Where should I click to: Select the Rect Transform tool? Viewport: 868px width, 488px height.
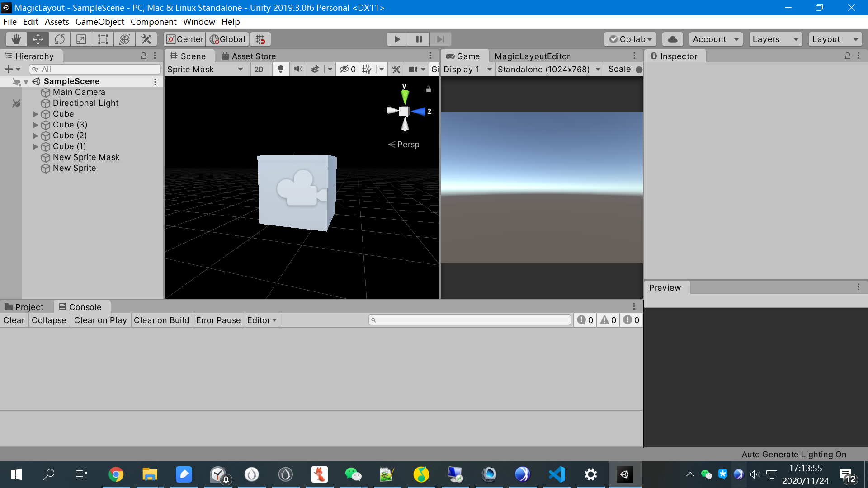103,39
